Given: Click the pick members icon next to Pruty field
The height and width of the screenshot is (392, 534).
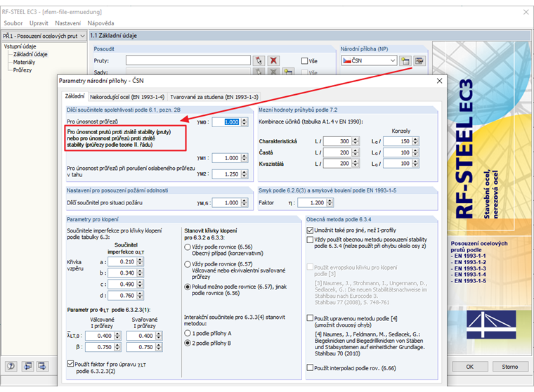Looking at the screenshot, I should click(x=259, y=60).
